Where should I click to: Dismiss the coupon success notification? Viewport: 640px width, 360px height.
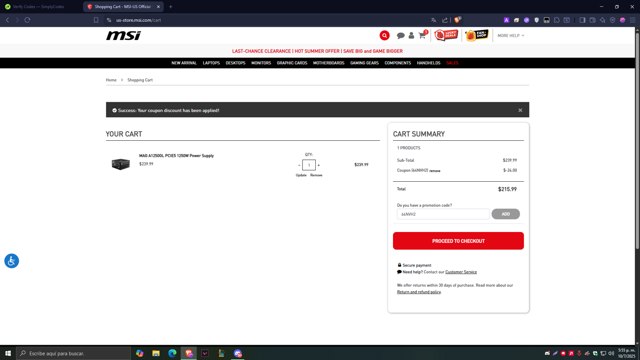point(520,110)
